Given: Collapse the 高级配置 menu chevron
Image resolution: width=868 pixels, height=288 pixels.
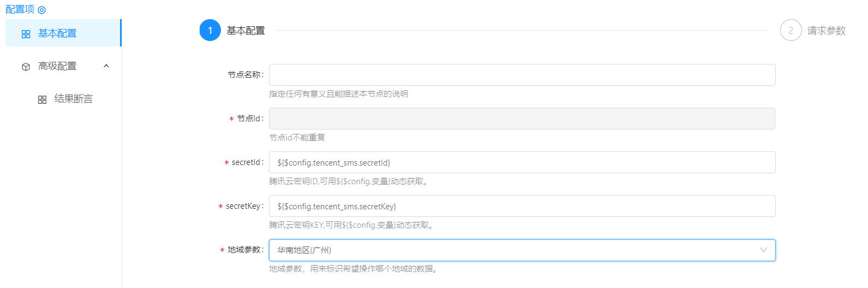Looking at the screenshot, I should point(106,66).
